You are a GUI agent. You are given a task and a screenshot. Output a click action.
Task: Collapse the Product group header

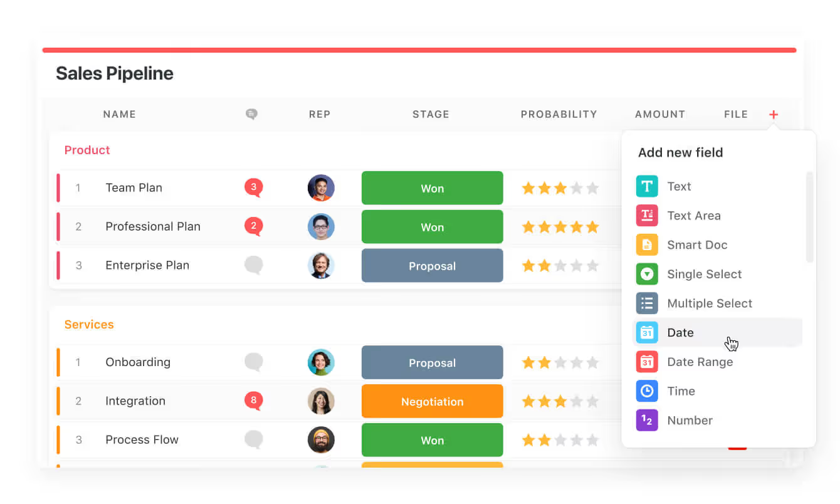[87, 150]
